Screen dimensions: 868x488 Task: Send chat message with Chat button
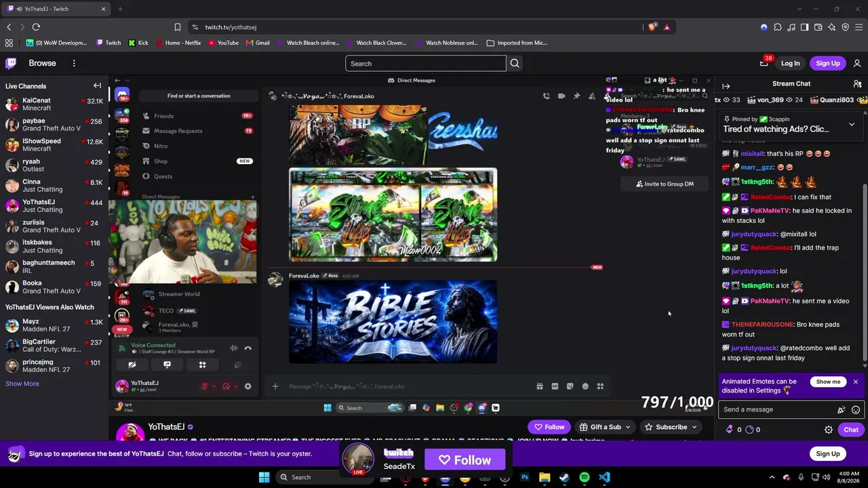click(850, 430)
